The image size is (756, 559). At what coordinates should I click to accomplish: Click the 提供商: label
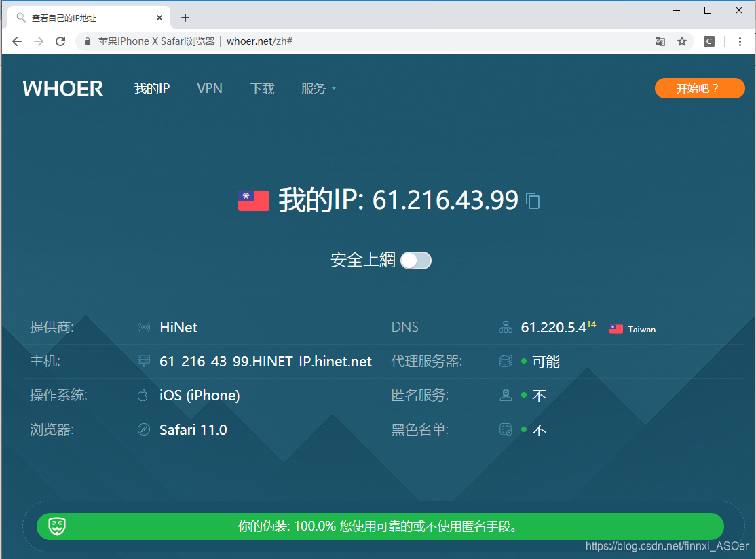52,327
